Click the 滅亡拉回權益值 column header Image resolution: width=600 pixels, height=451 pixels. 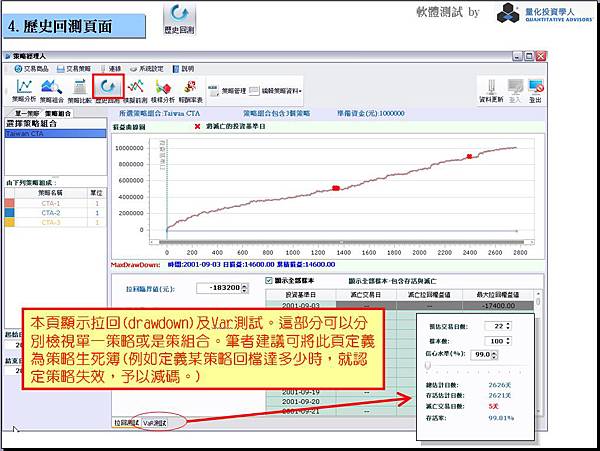[x=429, y=295]
